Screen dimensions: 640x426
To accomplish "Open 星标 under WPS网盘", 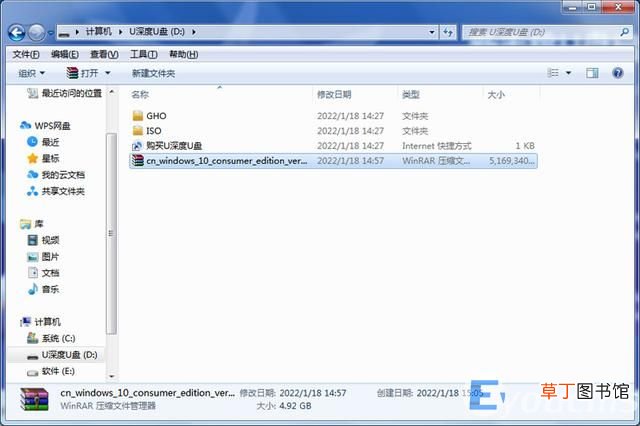I will [43, 158].
